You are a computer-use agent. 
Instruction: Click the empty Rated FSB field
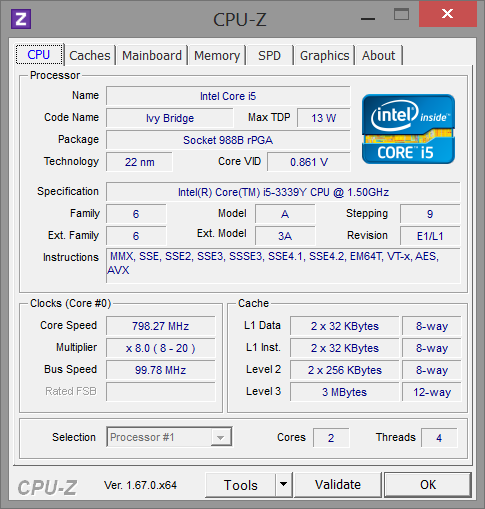(x=161, y=392)
